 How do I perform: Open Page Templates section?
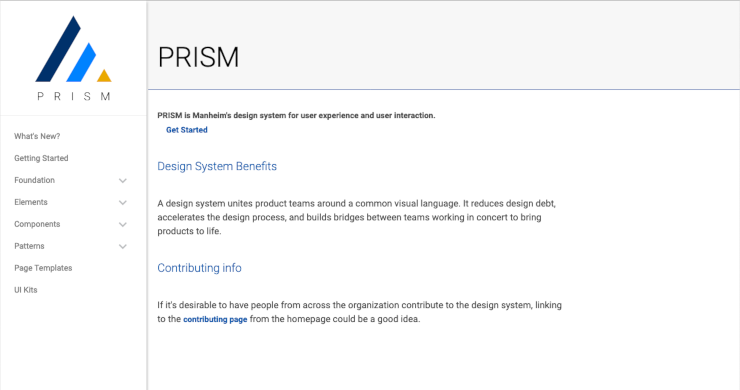click(x=43, y=268)
